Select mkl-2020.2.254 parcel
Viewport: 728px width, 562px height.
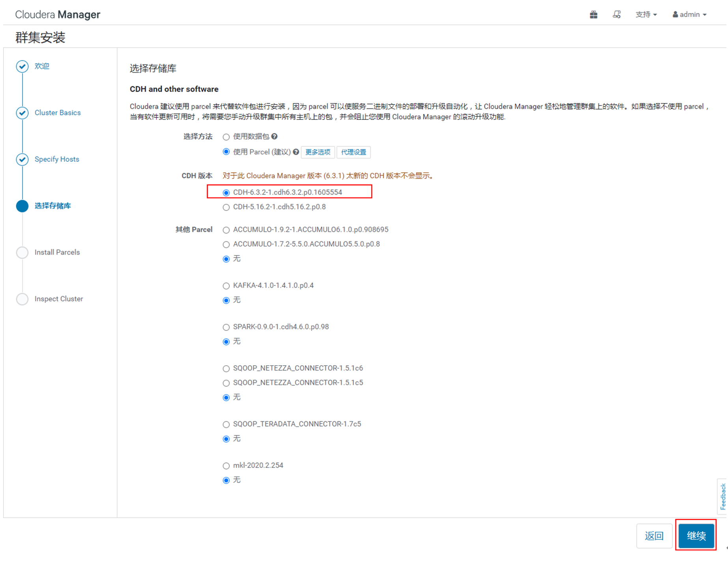pyautogui.click(x=226, y=466)
